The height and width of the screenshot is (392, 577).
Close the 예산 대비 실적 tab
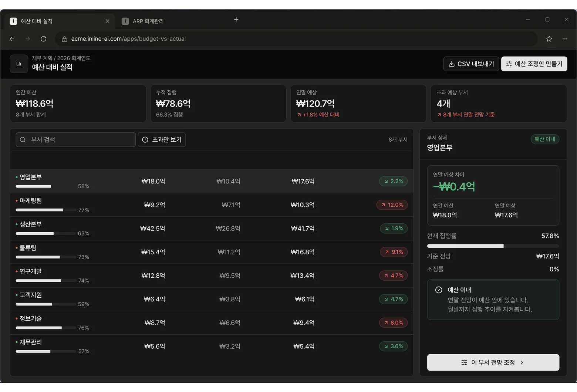point(107,21)
